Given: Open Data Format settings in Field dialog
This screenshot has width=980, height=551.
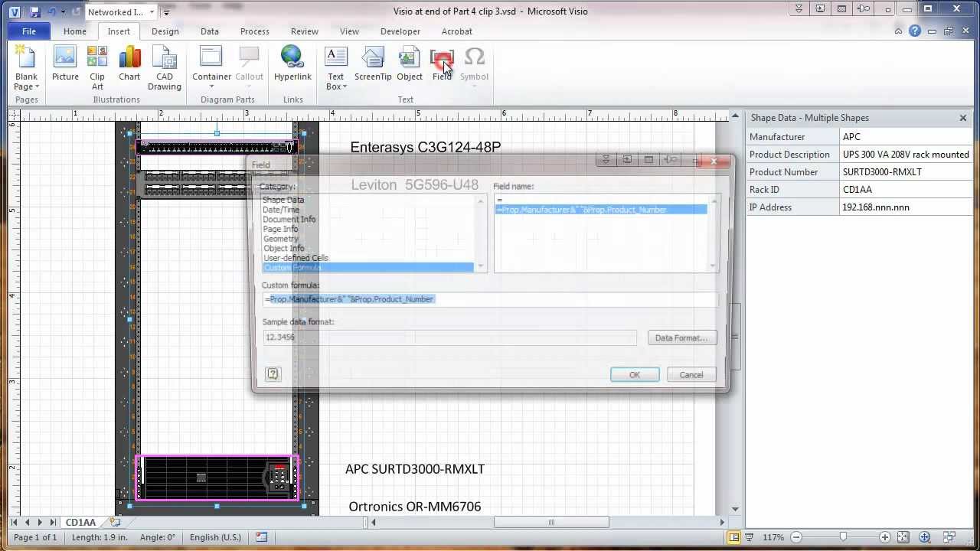Looking at the screenshot, I should coord(681,337).
